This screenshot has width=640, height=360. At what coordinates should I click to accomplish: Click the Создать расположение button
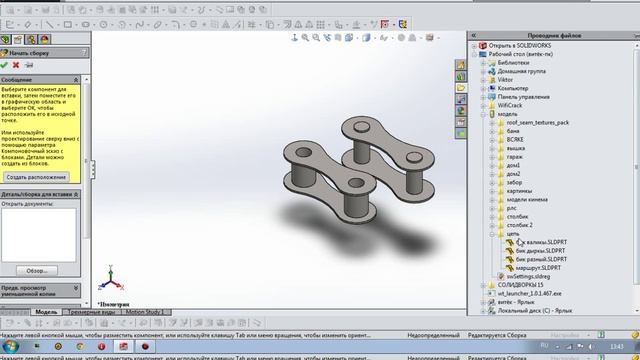(36, 177)
